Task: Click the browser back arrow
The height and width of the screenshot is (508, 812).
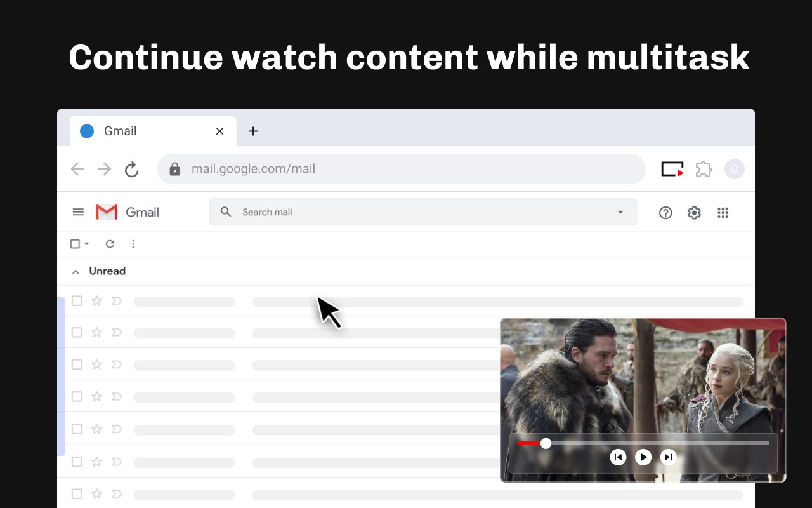Action: click(77, 169)
